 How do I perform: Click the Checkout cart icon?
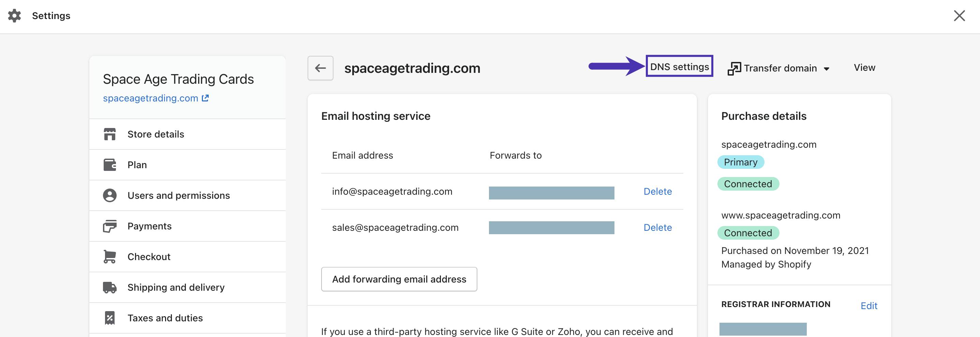(109, 257)
